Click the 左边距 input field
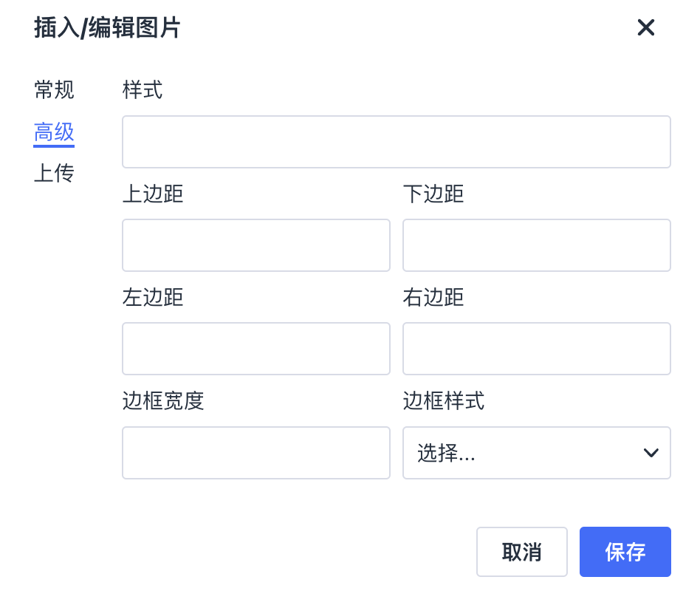The height and width of the screenshot is (591, 700). 255,348
